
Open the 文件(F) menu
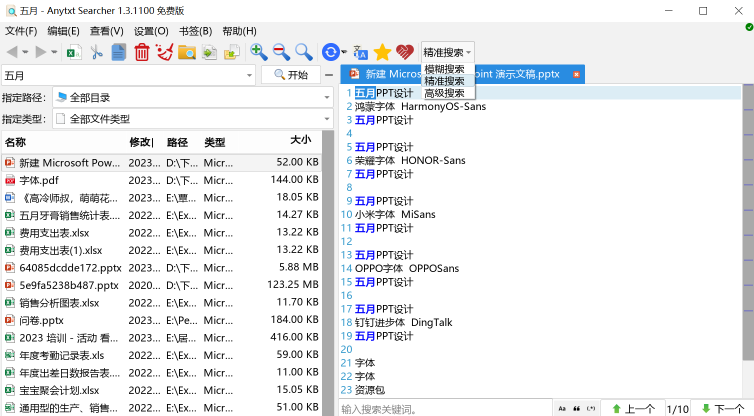coord(21,31)
